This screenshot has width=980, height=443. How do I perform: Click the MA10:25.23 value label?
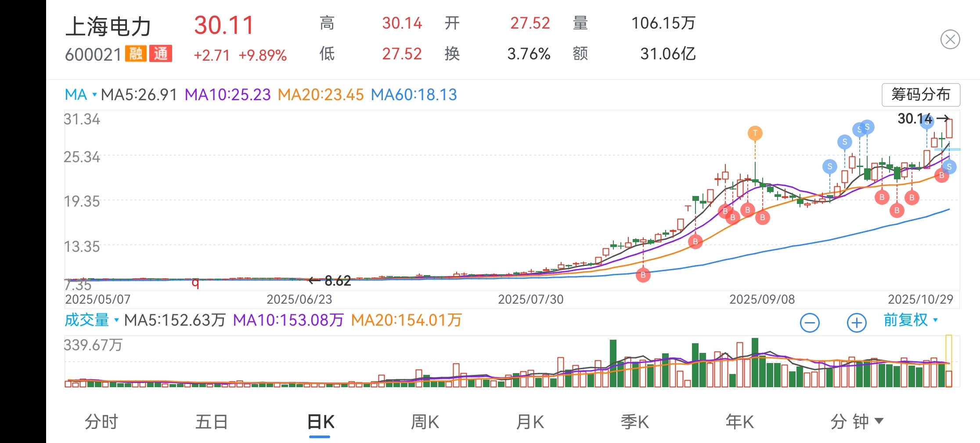click(x=228, y=94)
